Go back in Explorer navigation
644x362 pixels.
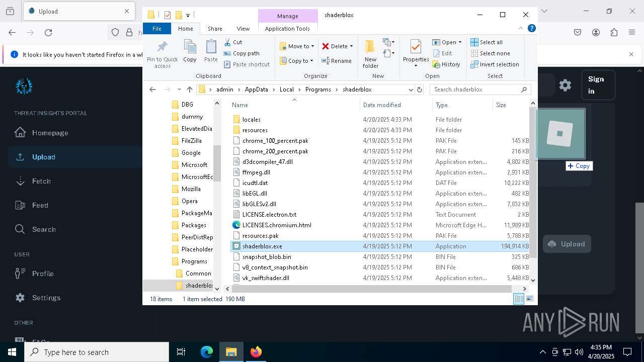[153, 89]
